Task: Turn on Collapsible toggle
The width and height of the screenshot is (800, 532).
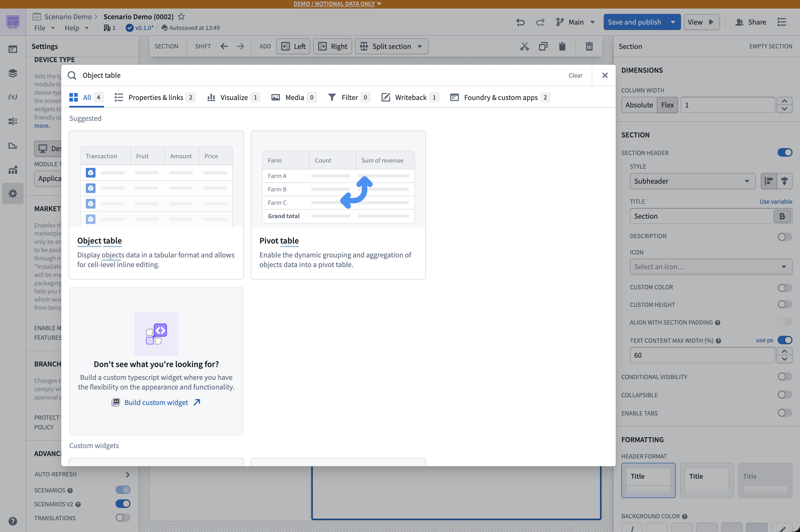Action: (x=785, y=395)
